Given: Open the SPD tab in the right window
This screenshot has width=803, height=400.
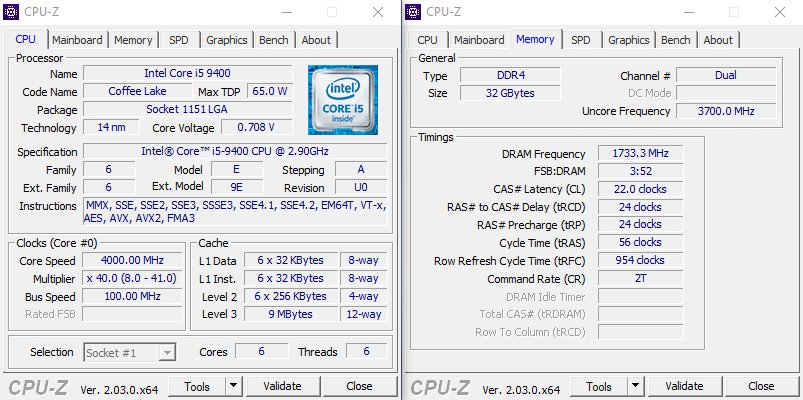Looking at the screenshot, I should coord(581,40).
